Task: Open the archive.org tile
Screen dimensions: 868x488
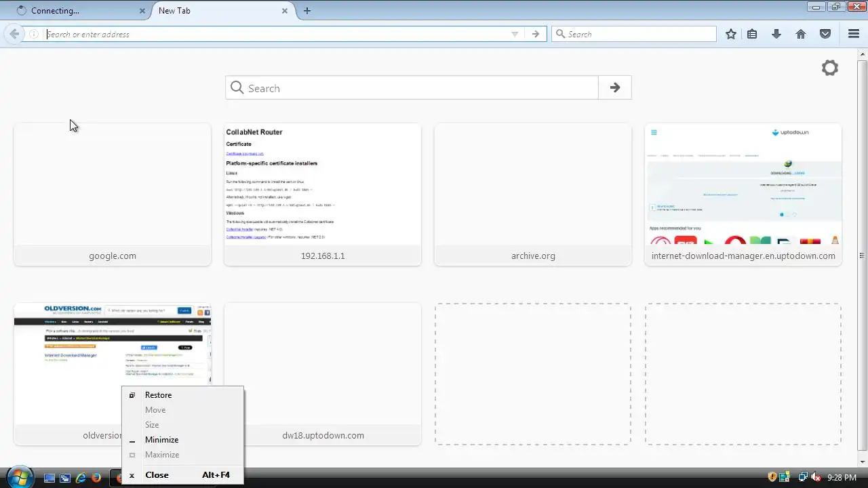Action: [x=533, y=195]
